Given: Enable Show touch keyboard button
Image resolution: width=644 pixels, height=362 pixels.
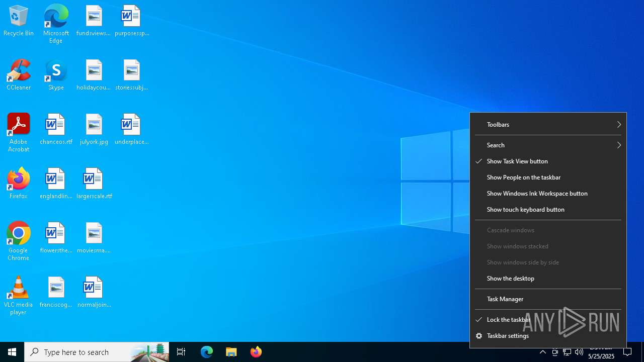Looking at the screenshot, I should coord(548,210).
